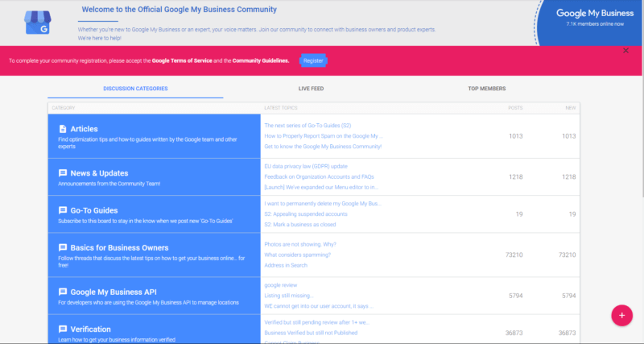The width and height of the screenshot is (644, 344).
Task: Open topic 'Photos are not showing. Why?'
Action: [300, 244]
